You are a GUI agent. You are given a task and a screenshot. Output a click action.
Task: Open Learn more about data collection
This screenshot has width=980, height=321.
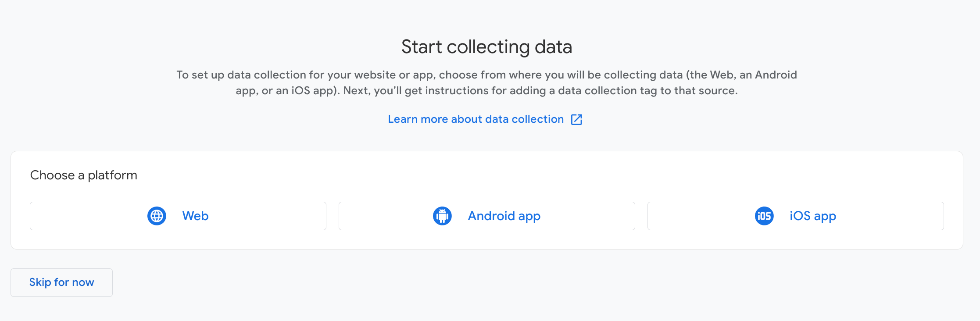(x=476, y=119)
